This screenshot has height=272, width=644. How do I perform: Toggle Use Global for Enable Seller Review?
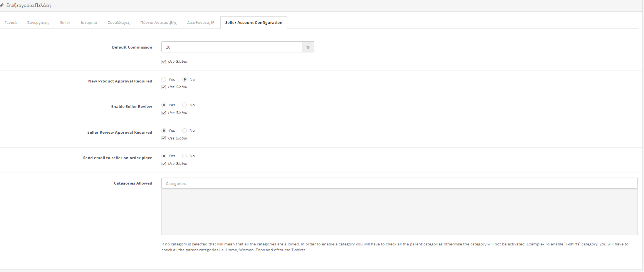(164, 113)
